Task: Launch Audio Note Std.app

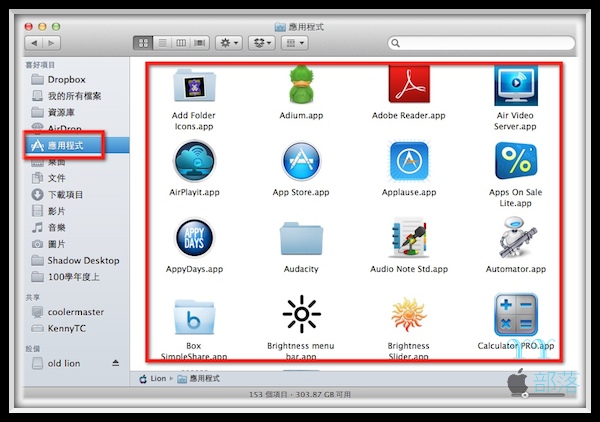Action: (x=409, y=238)
